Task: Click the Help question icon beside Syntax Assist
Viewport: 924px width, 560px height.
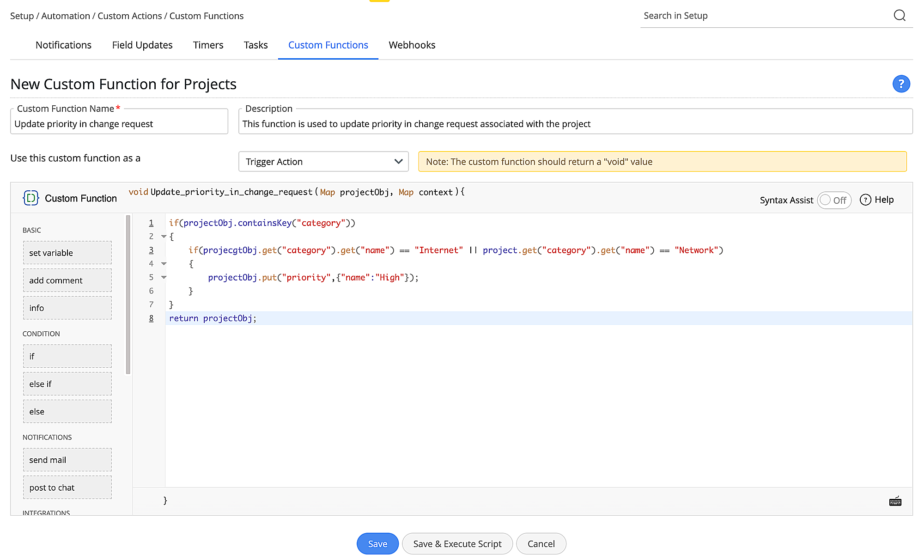Action: tap(866, 200)
